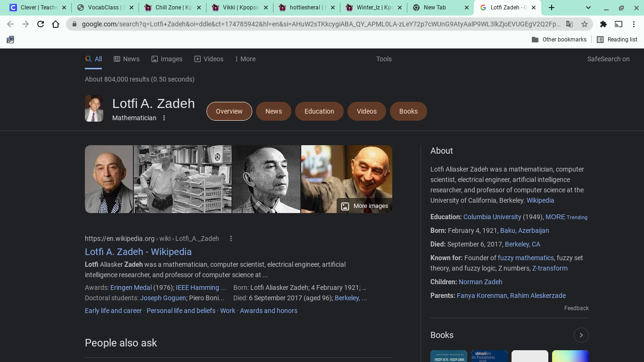Click the bookmark bar shortcut icon at far left
Screen dimensions: 644x362
pyautogui.click(x=10, y=40)
